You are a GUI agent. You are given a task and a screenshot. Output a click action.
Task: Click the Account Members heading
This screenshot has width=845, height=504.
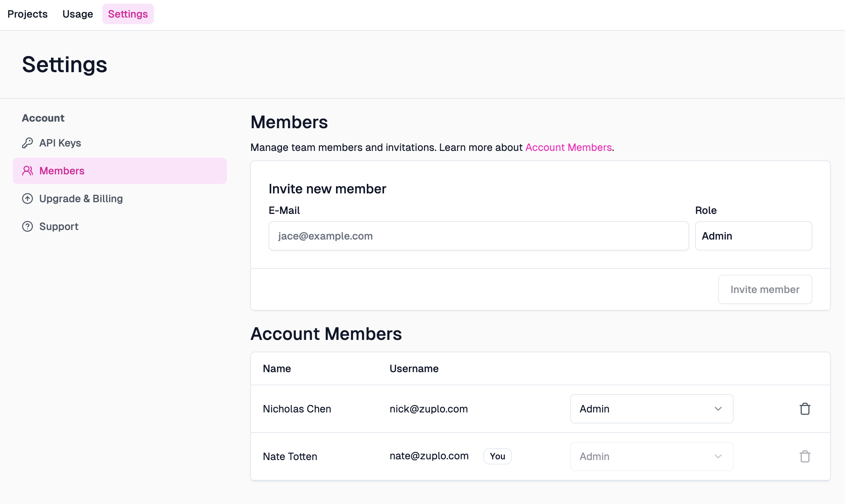(326, 334)
